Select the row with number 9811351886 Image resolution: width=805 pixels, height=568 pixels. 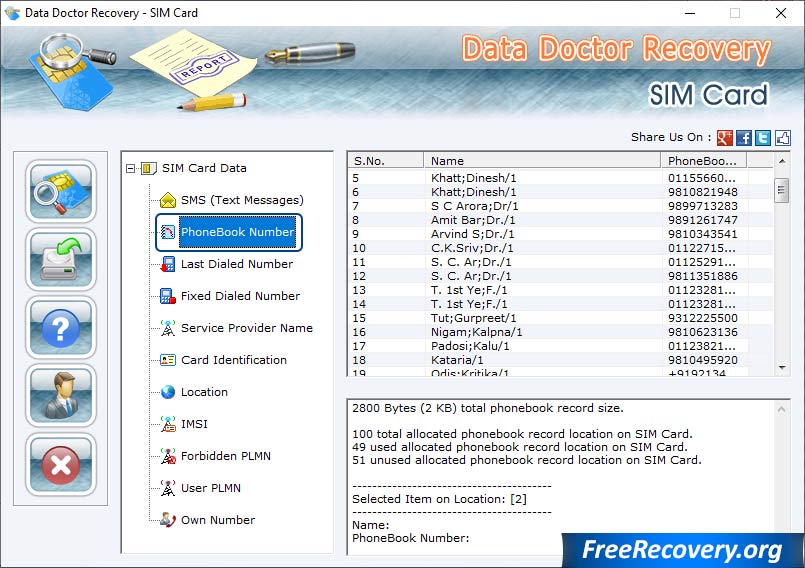coord(561,276)
